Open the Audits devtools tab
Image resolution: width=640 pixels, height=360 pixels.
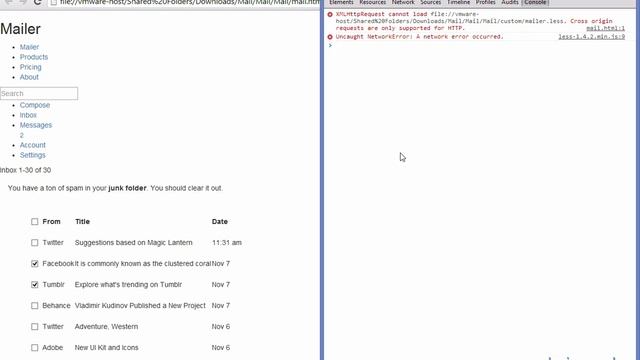[510, 2]
